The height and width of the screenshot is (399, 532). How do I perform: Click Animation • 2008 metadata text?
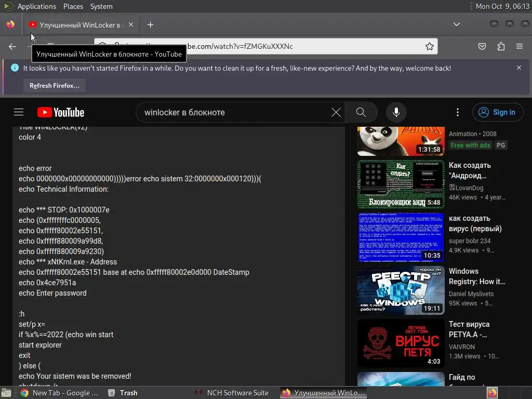pos(473,134)
